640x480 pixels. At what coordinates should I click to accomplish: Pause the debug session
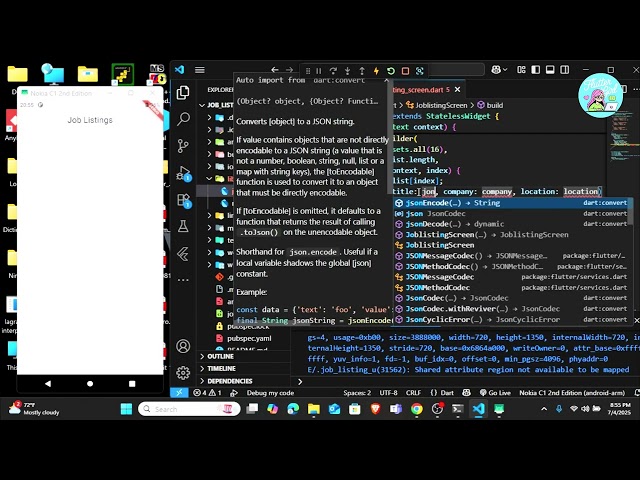coord(319,71)
